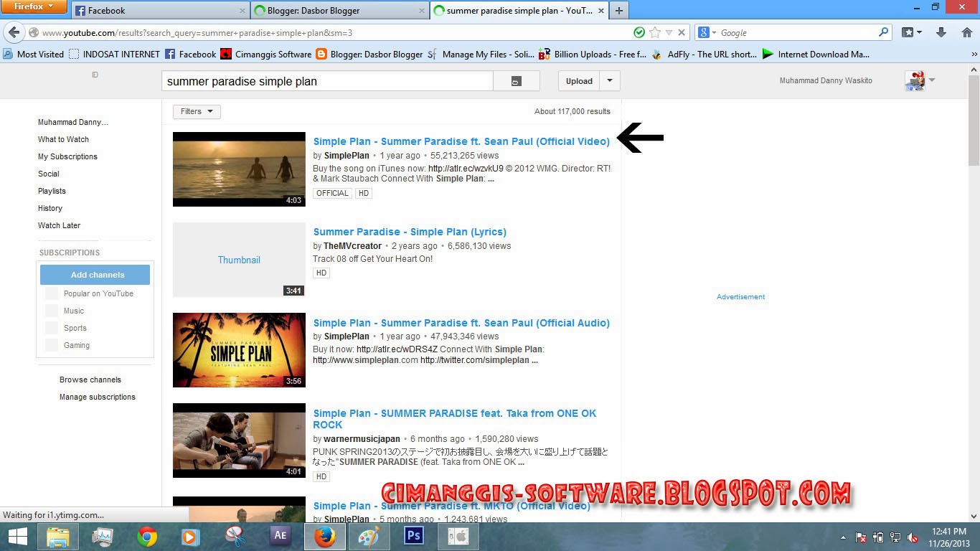Click the YouTube search input field
This screenshot has height=551, width=980.
pyautogui.click(x=327, y=81)
